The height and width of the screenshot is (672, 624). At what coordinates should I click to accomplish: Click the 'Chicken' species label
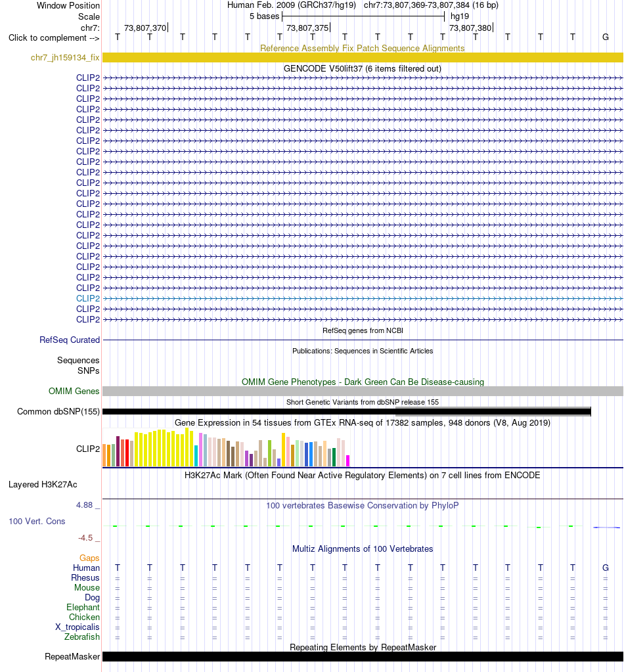85,617
